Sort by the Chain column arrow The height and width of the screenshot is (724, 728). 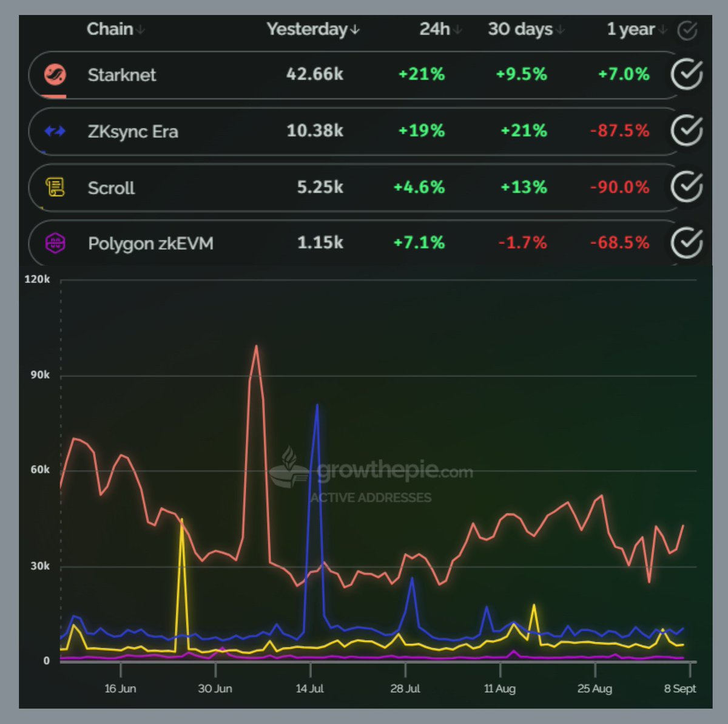pyautogui.click(x=141, y=30)
